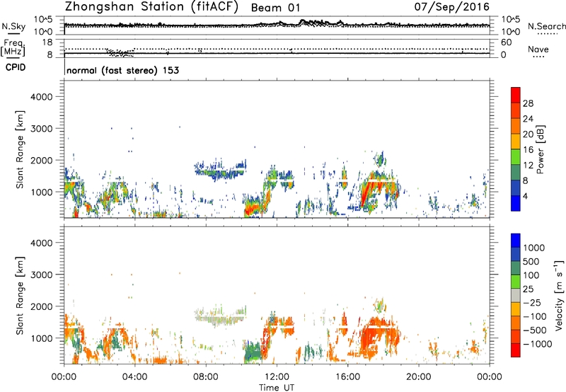Click '12' on the Power colorbar
Viewport: 566px width, 392px height.
[x=528, y=166]
